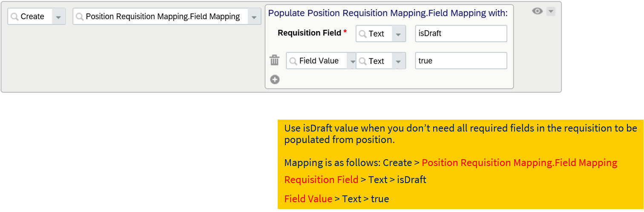Click search icon in Position Requisition Mapping field
The height and width of the screenshot is (212, 644).
point(80,17)
